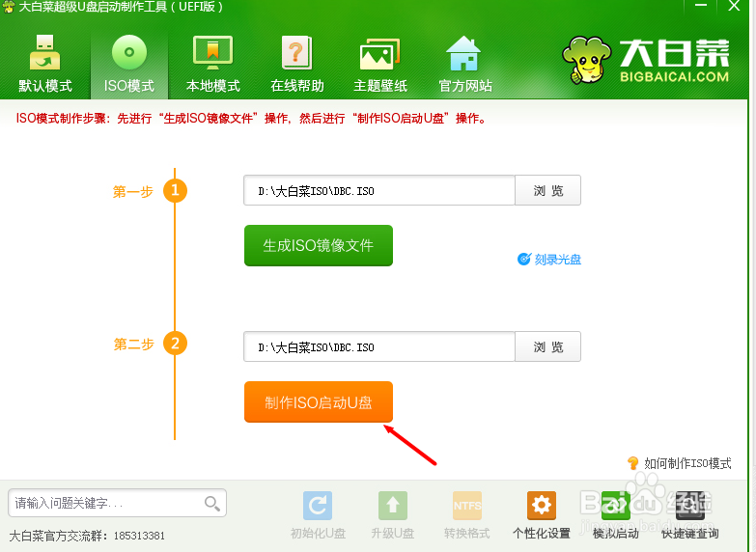Open 本地模式 local mode

point(212,64)
